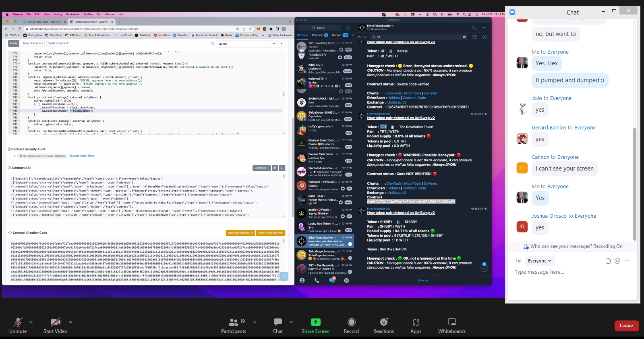Start video in Zoom
Viewport: 644px width, 339px height.
point(55,326)
